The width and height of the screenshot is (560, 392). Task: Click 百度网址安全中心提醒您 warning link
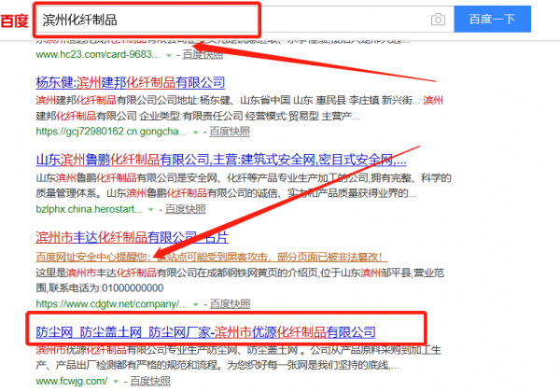tap(94, 256)
